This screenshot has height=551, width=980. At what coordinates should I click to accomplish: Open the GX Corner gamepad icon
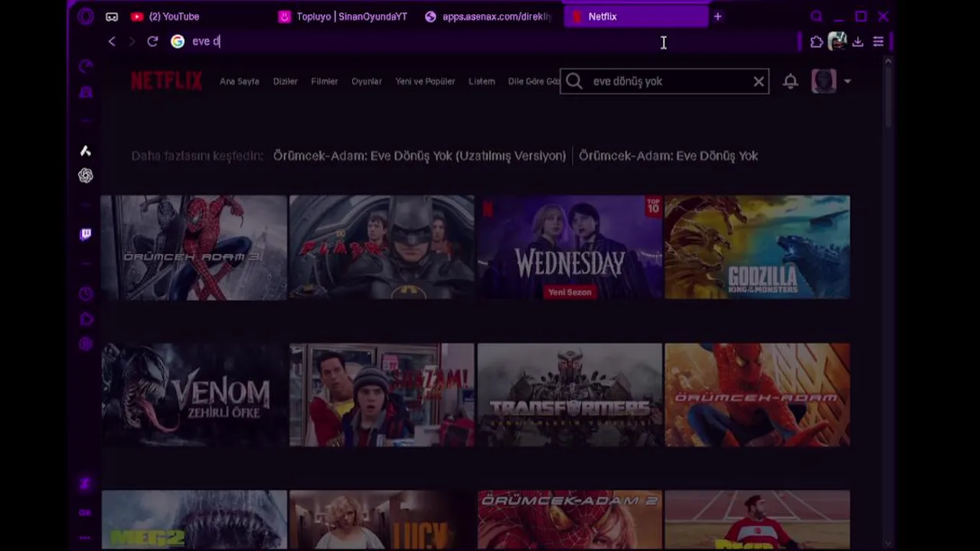click(112, 16)
